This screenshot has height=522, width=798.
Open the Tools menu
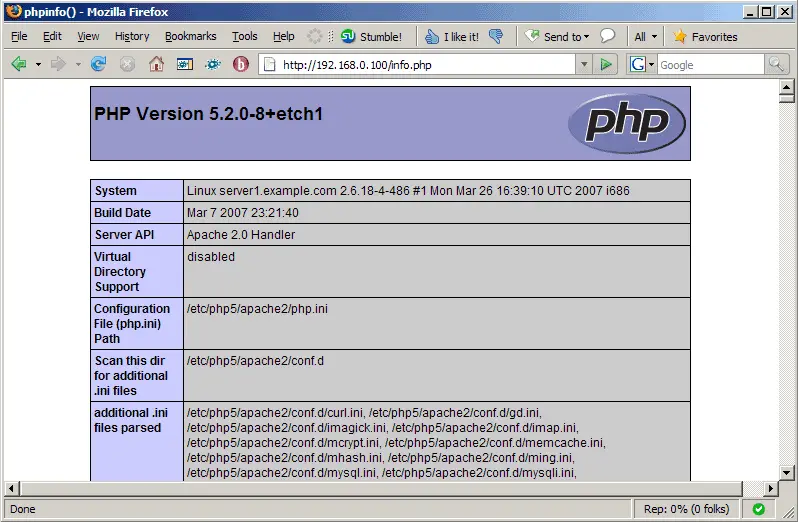point(245,36)
